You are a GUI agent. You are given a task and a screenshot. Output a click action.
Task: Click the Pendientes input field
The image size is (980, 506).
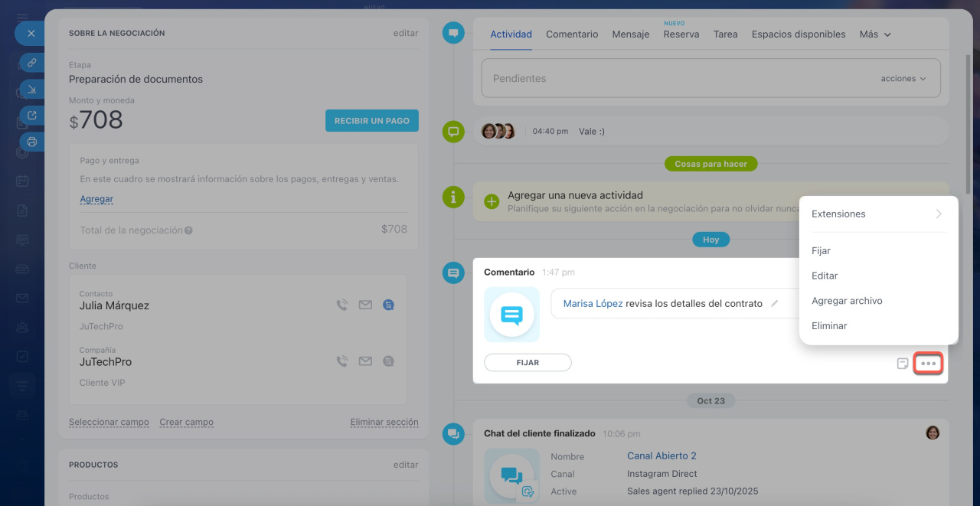pos(674,79)
